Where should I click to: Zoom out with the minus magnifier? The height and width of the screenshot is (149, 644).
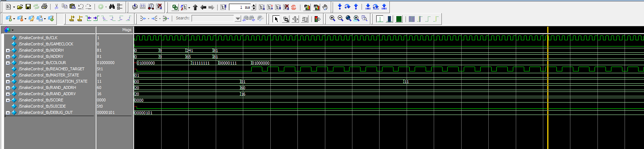[340, 18]
